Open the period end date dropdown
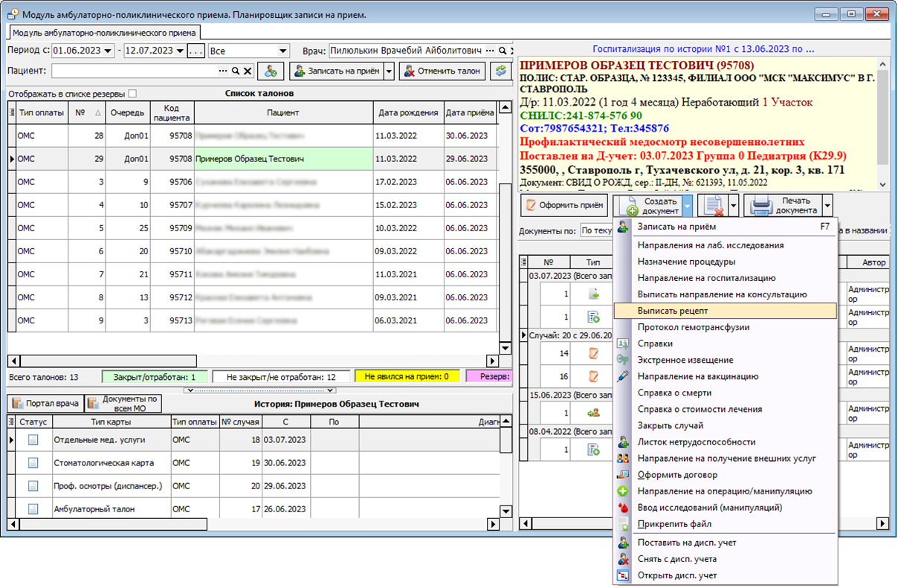The height and width of the screenshot is (588, 898). pos(180,51)
